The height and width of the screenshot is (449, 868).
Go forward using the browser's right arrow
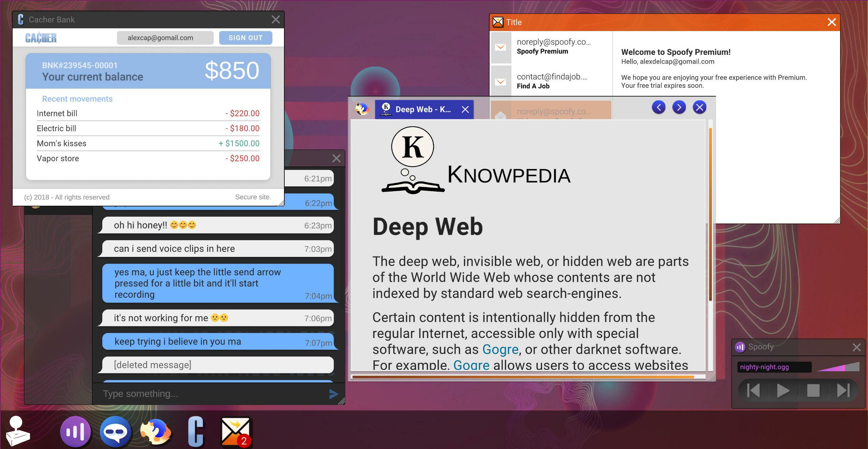click(x=679, y=107)
